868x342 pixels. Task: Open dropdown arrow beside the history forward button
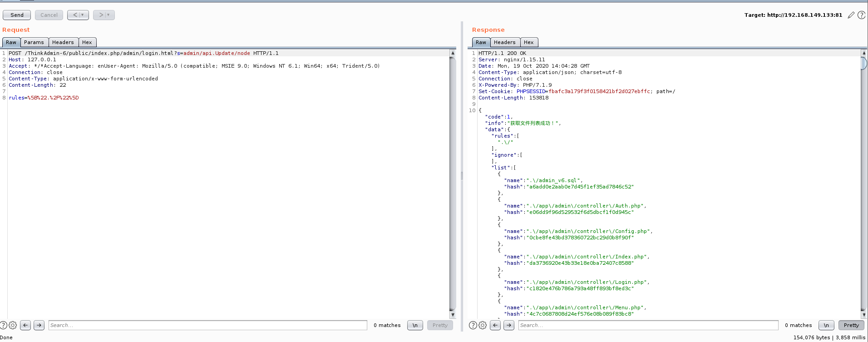(108, 15)
